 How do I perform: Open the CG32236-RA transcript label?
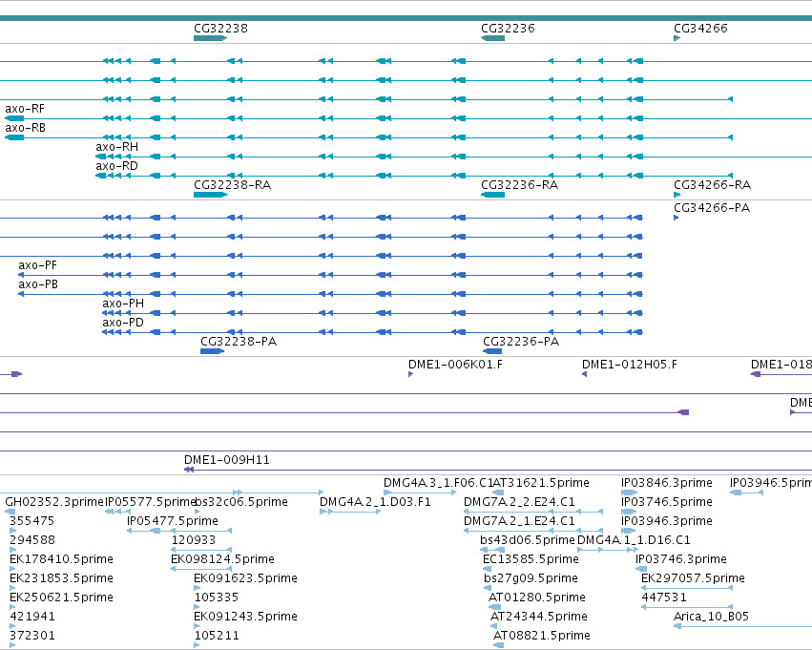pos(519,185)
